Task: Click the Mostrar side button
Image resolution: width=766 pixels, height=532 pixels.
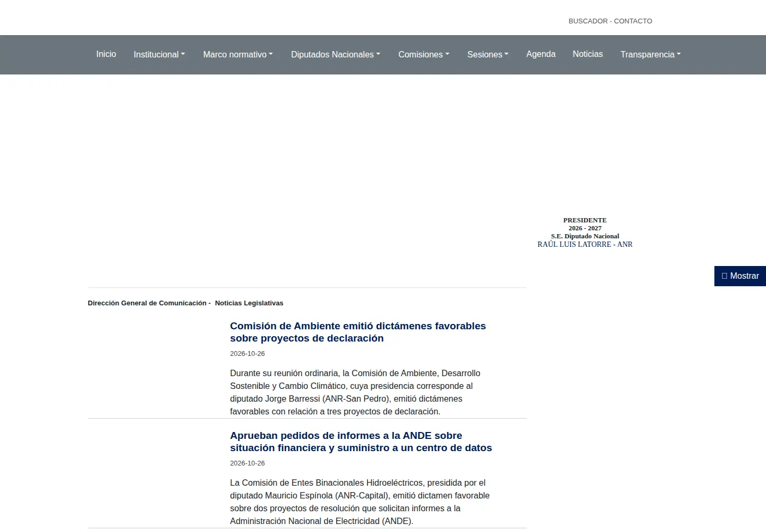Action: tap(740, 276)
